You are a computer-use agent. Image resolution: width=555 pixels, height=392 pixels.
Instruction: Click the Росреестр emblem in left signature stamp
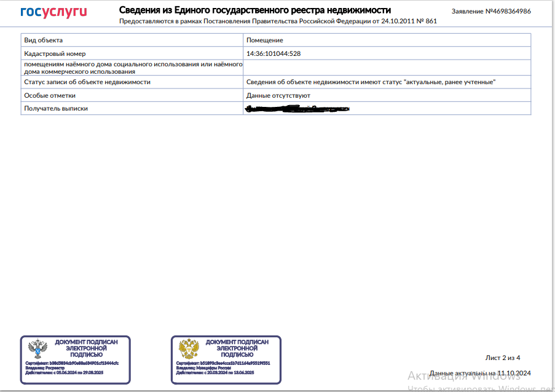37,349
